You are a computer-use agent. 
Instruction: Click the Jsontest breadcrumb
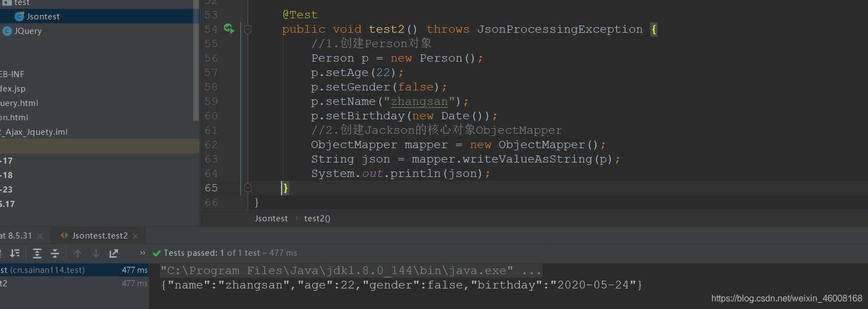[272, 219]
